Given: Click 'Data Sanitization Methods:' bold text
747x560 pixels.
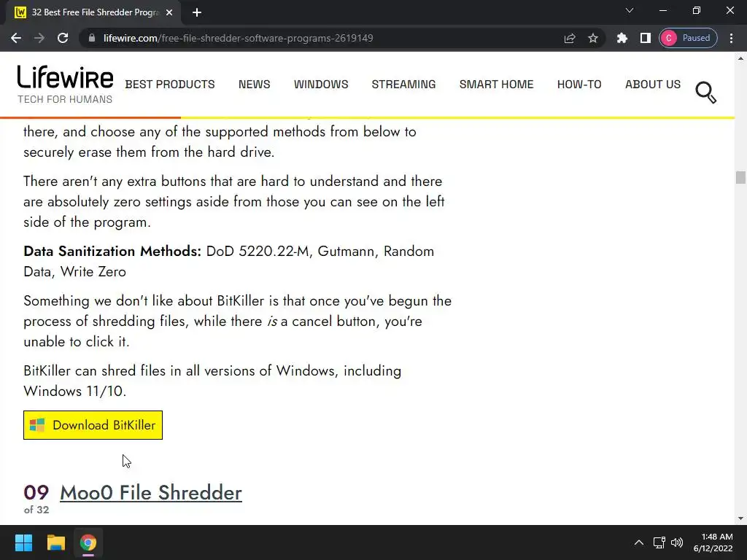Looking at the screenshot, I should [112, 251].
